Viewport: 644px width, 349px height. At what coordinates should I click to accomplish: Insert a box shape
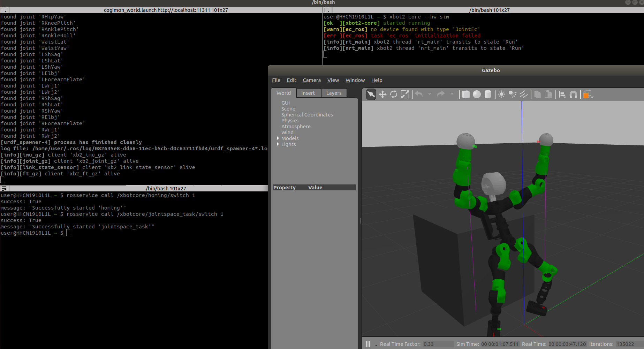pyautogui.click(x=465, y=94)
